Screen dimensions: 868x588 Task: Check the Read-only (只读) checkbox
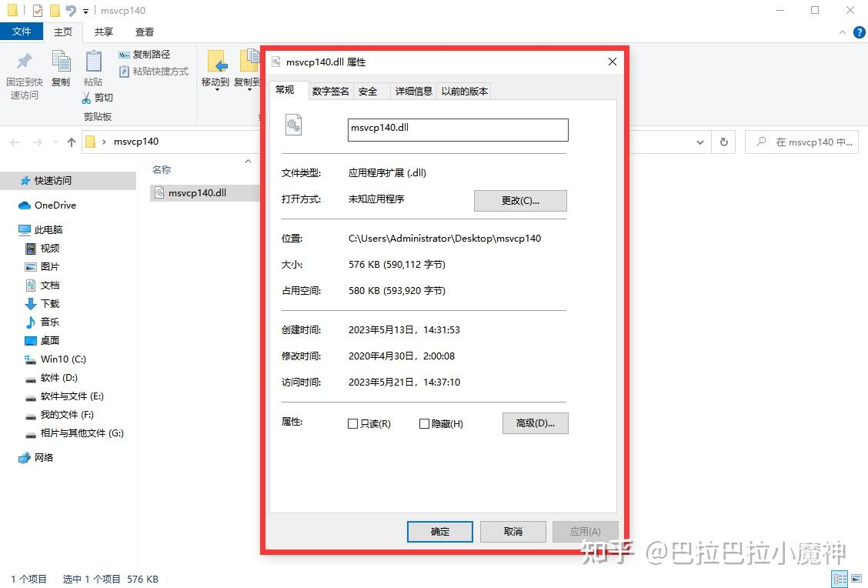(x=352, y=423)
